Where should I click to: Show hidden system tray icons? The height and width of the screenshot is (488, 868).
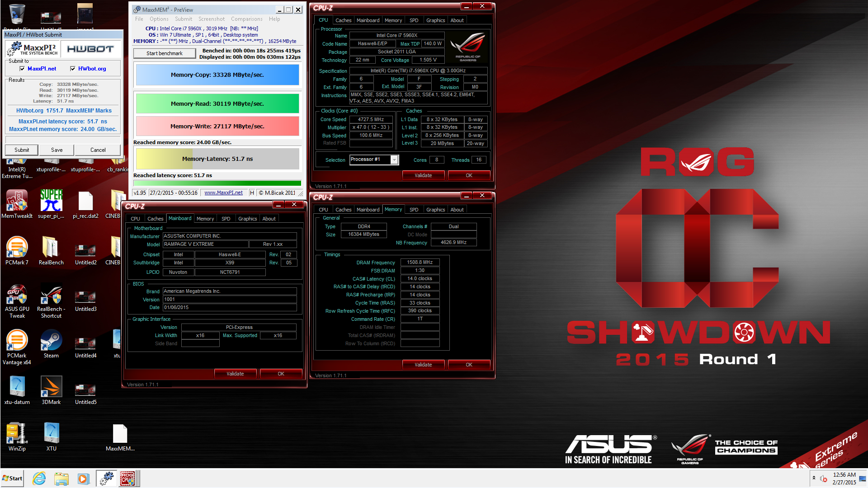(x=814, y=478)
